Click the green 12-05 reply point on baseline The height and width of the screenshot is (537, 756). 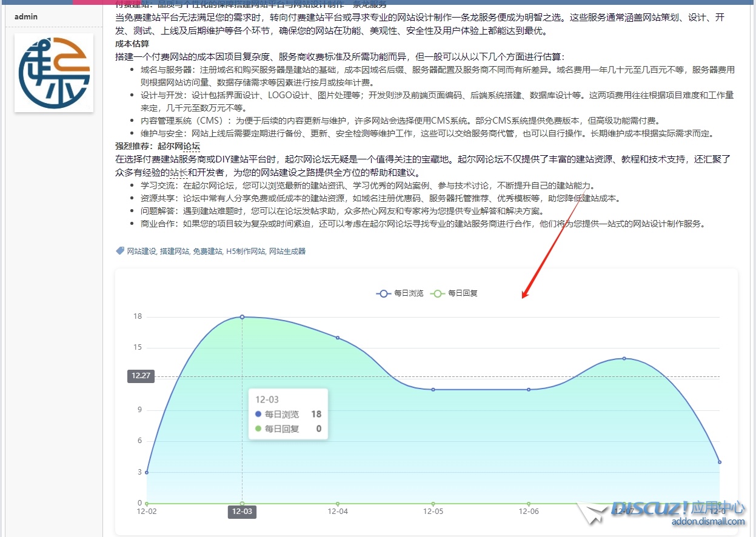(433, 503)
